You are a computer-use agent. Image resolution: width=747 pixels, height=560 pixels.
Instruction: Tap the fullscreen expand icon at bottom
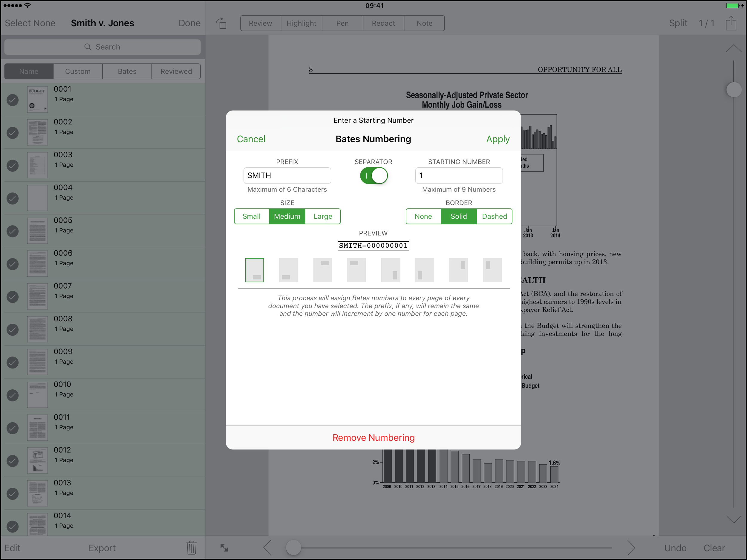click(x=224, y=548)
